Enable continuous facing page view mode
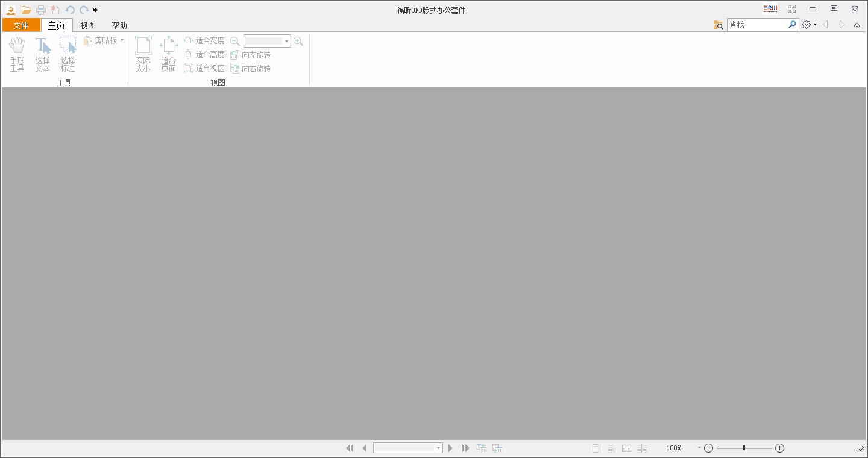868x458 pixels. pyautogui.click(x=642, y=448)
